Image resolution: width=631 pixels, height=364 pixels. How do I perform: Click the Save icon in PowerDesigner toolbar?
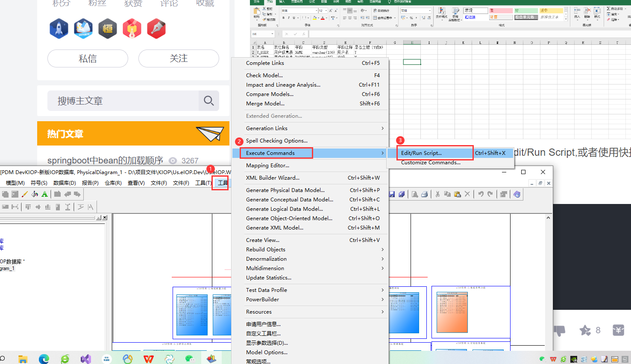[x=392, y=194]
